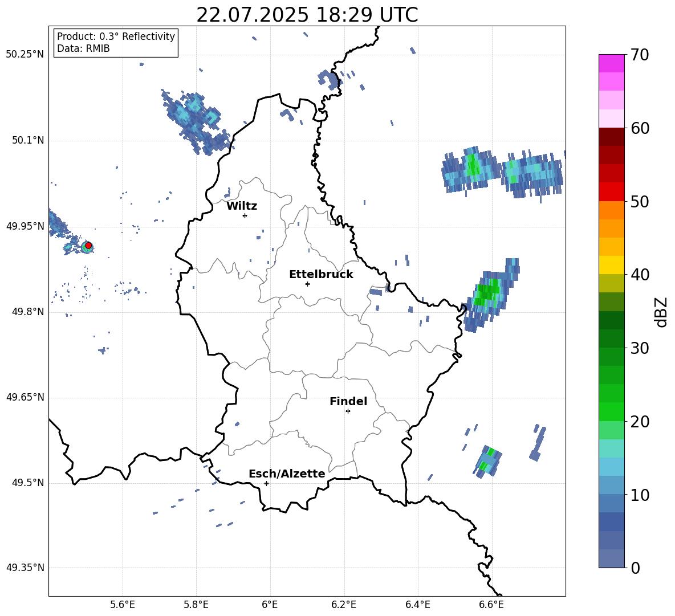The height and width of the screenshot is (616, 675).
Task: Click the 5.6°E longitude label
Action: pyautogui.click(x=123, y=605)
